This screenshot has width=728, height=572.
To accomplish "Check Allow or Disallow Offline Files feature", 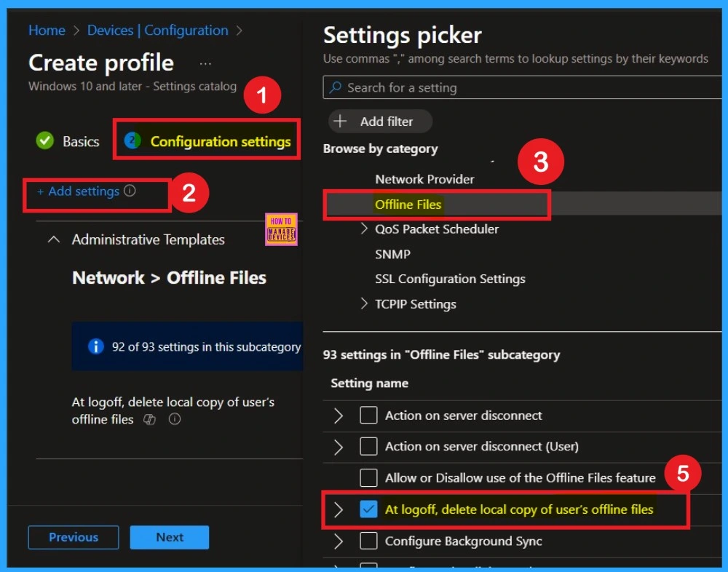I will tap(368, 477).
